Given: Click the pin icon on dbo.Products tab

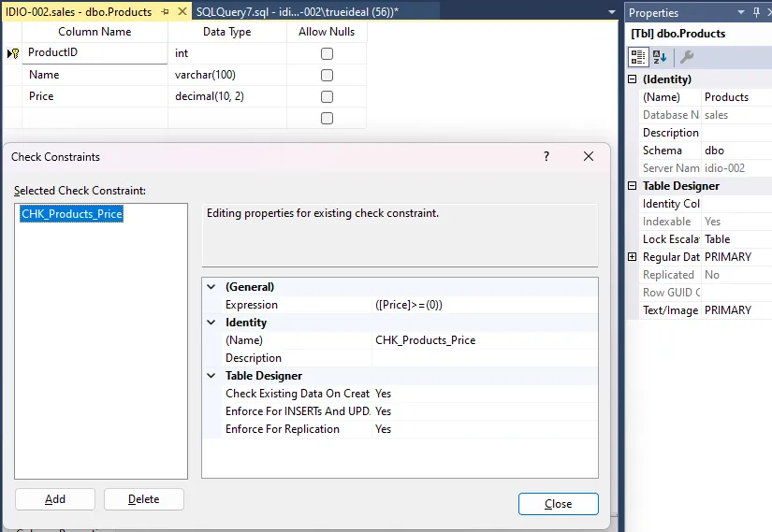Looking at the screenshot, I should (165, 11).
